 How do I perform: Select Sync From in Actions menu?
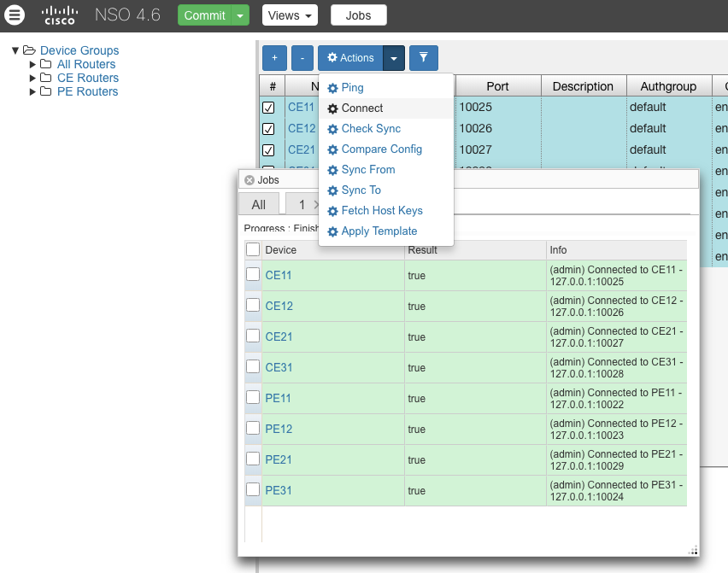tap(368, 169)
